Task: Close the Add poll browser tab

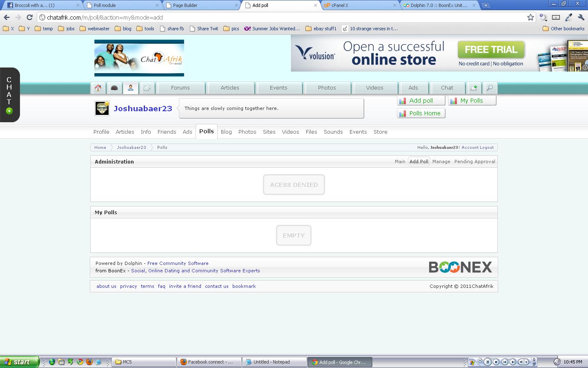Action: pos(315,5)
